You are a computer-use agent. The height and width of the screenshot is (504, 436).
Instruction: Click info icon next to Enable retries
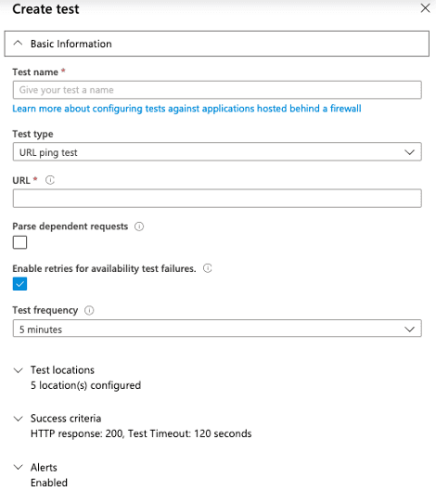tap(208, 268)
